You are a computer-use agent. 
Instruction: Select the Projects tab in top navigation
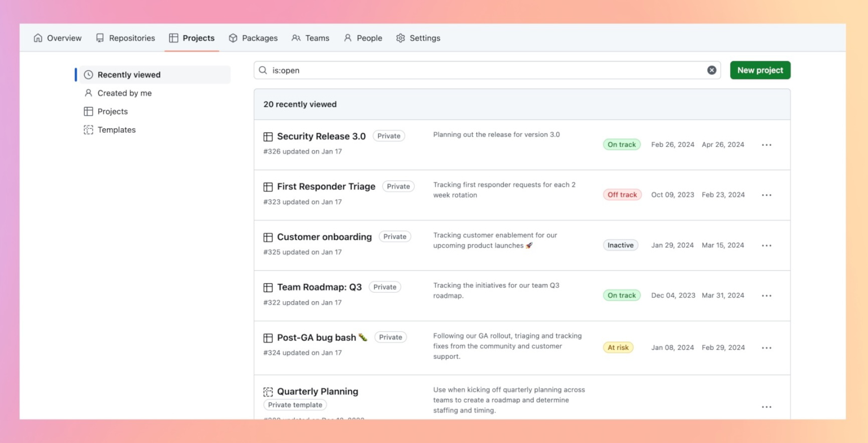[192, 38]
